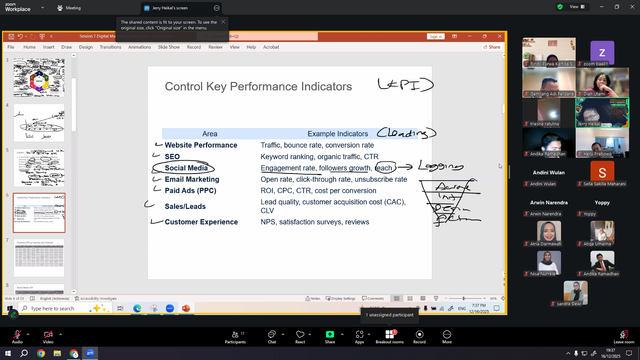Click the Undo icon in PowerPoint
The image size is (640, 360).
[20, 36]
